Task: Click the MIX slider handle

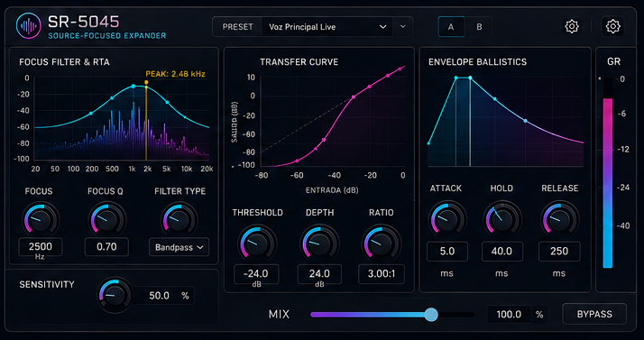Action: pyautogui.click(x=431, y=315)
